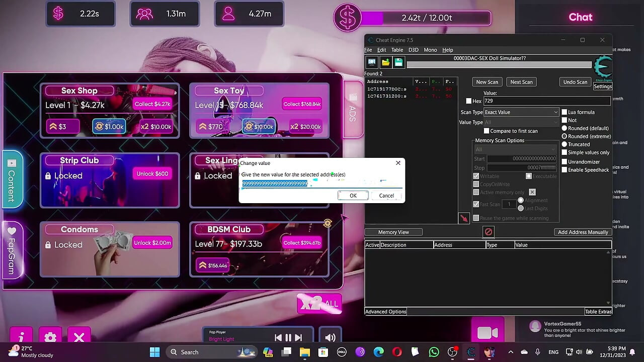
Task: Pause the Fap Player music
Action: click(x=288, y=338)
